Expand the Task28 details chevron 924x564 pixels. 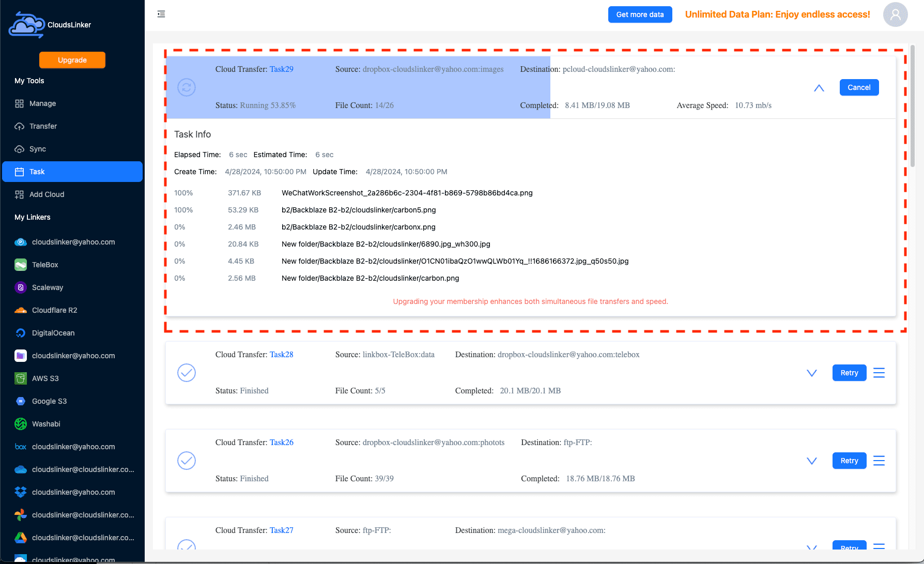coord(812,373)
